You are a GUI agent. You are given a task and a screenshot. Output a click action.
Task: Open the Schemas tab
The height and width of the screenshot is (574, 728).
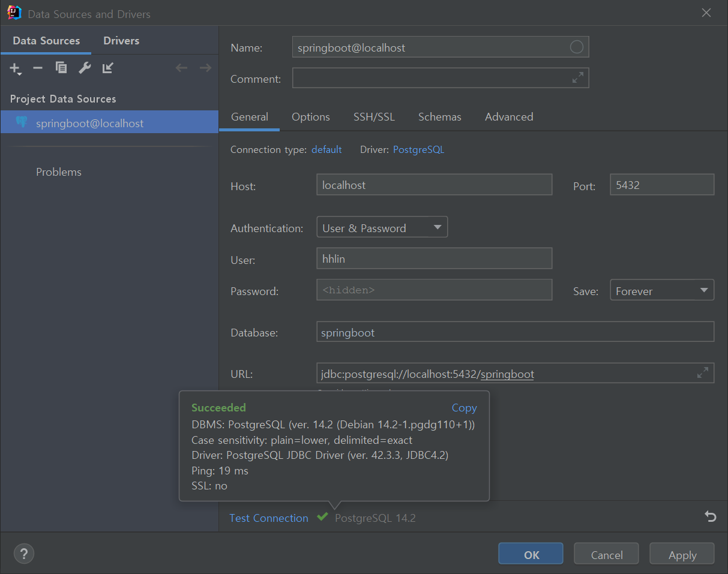coord(440,117)
